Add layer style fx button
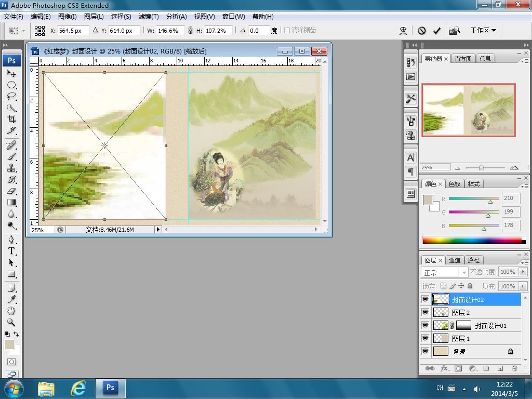This screenshot has height=399, width=532. [445, 368]
